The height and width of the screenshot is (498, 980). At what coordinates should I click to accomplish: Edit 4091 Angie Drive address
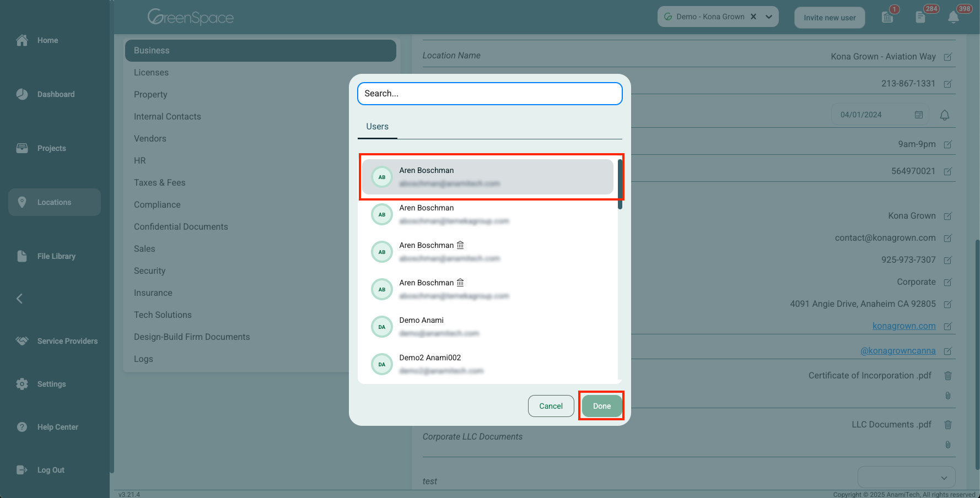pyautogui.click(x=948, y=304)
